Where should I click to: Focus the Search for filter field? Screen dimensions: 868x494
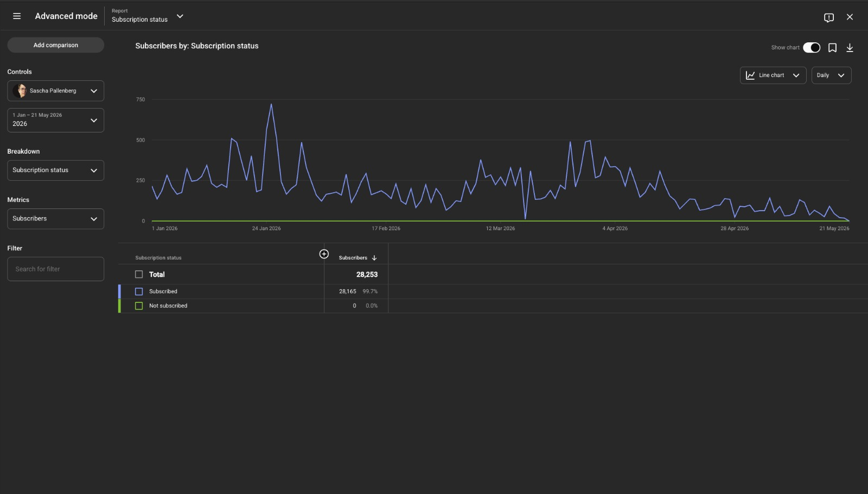pos(55,269)
